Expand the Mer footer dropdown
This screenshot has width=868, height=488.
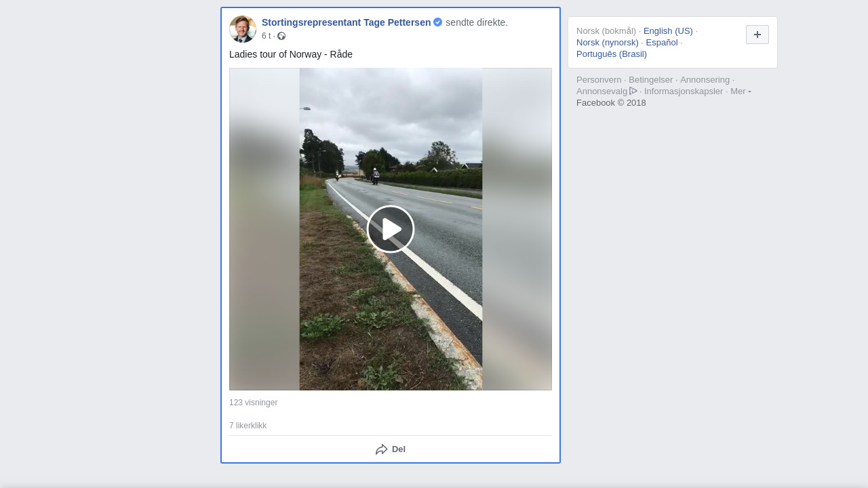(741, 91)
